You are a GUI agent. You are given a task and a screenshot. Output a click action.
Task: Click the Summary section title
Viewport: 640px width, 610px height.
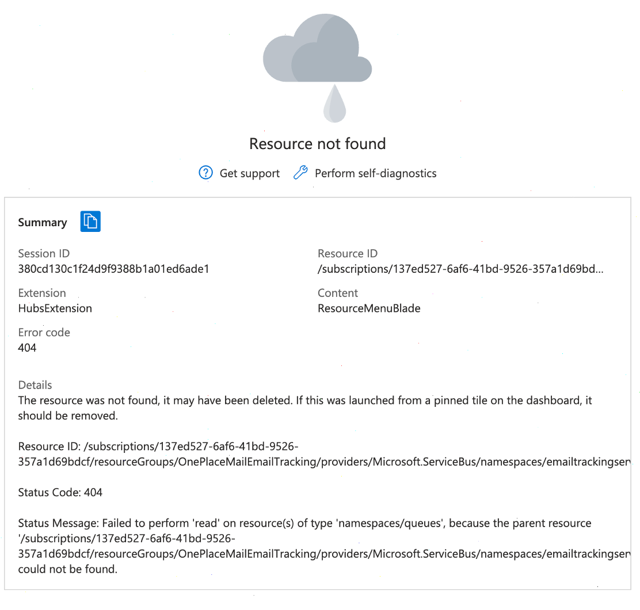[42, 222]
